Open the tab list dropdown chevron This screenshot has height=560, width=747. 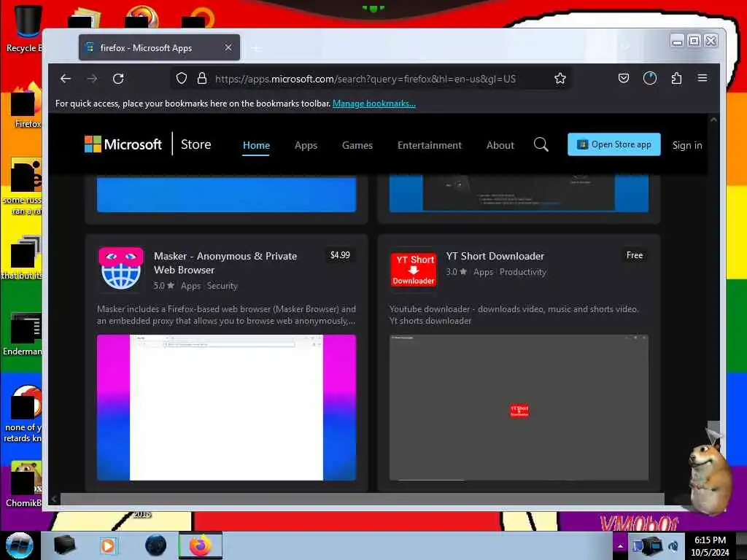(x=625, y=47)
